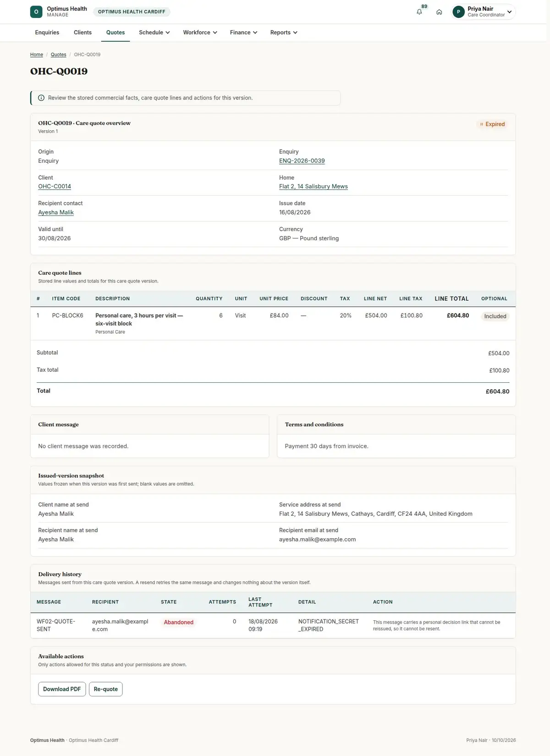The height and width of the screenshot is (756, 550).
Task: Click the line total £604.80 cell
Action: click(458, 316)
